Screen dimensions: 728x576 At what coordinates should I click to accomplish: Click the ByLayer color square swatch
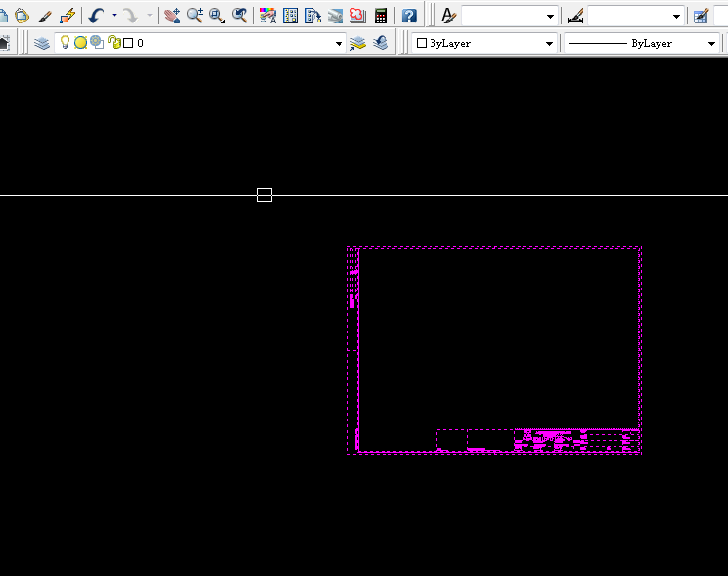click(x=422, y=43)
